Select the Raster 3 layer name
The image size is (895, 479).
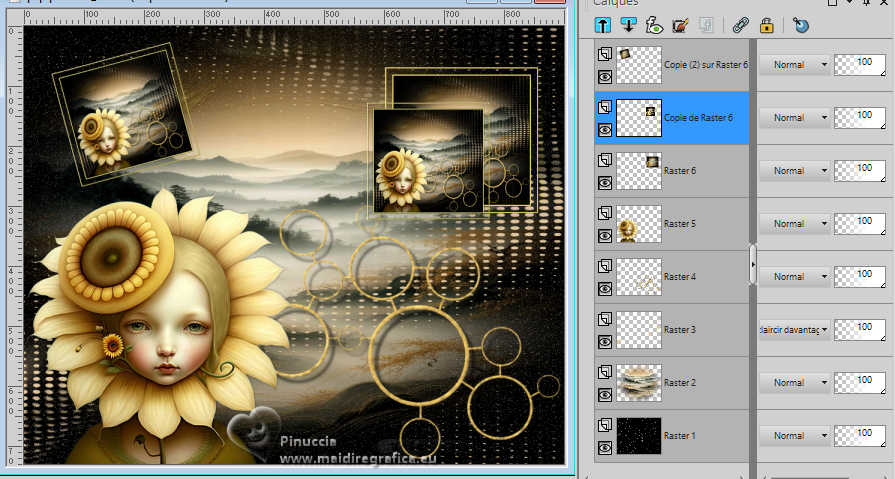680,330
